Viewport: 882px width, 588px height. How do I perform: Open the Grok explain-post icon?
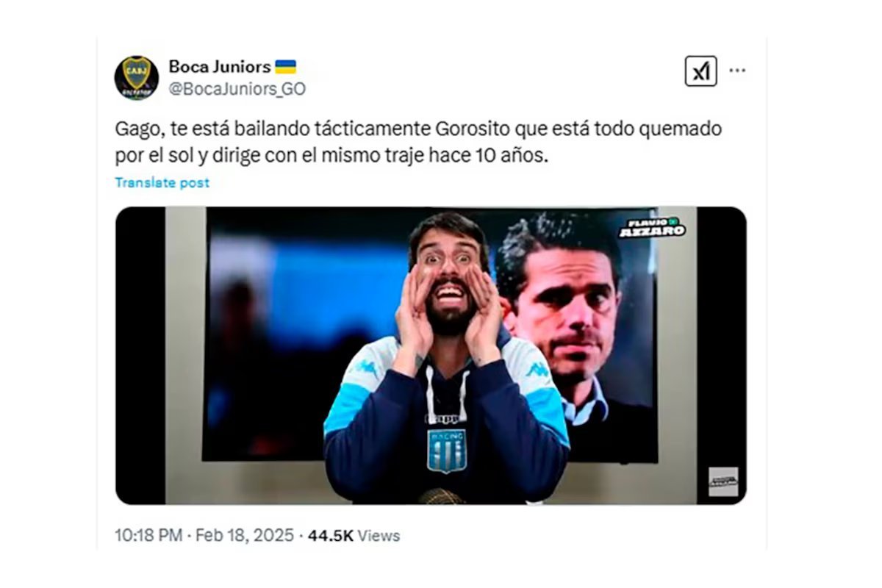(x=700, y=71)
